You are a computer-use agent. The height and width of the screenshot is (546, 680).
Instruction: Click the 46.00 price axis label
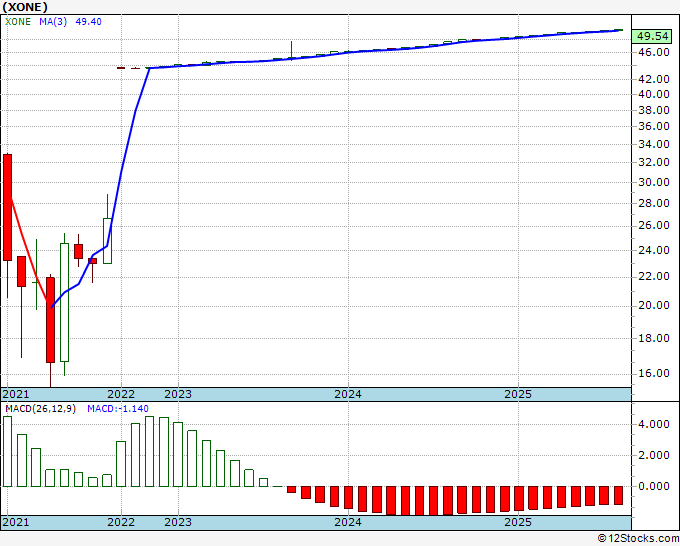654,52
